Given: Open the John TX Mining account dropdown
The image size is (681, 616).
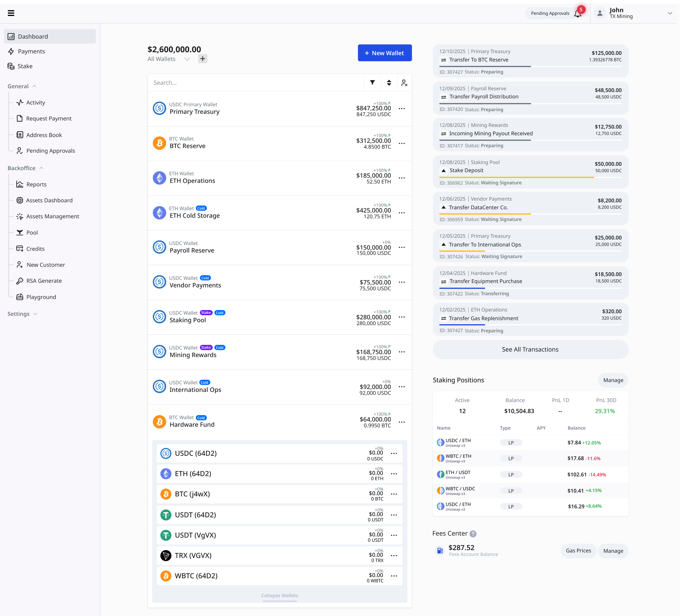Looking at the screenshot, I should [669, 13].
